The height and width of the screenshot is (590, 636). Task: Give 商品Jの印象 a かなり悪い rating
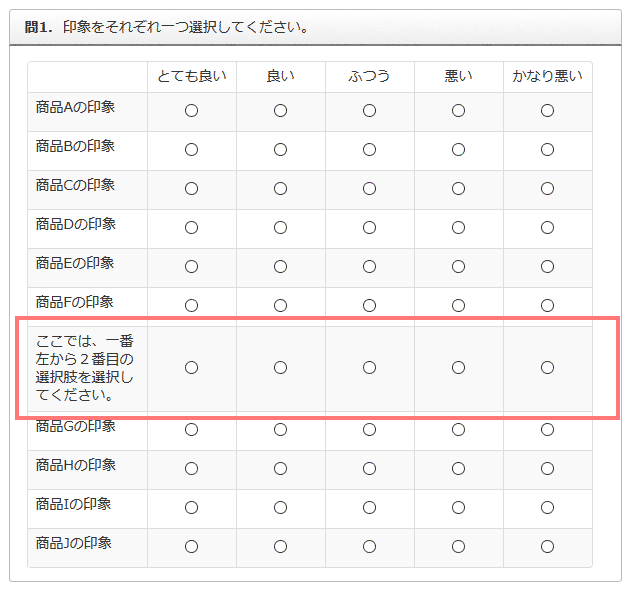548,547
